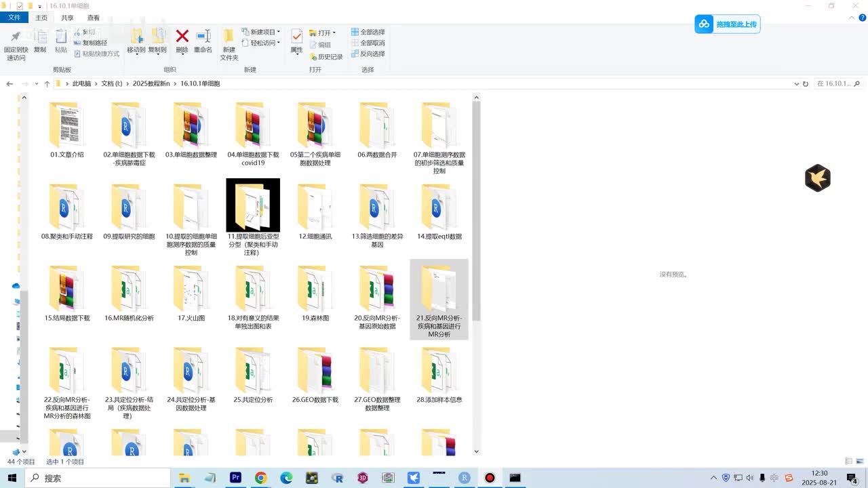Select folder 06.两数据合并
Viewport: 868px width, 488px height.
pyautogui.click(x=378, y=131)
